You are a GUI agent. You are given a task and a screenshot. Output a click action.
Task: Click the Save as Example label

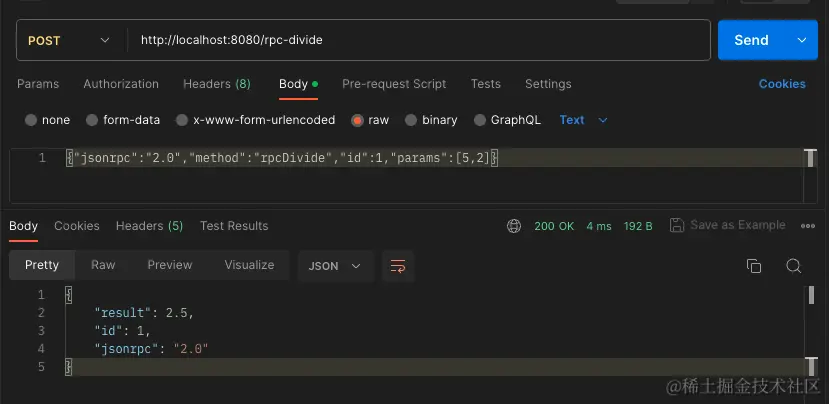tap(738, 225)
